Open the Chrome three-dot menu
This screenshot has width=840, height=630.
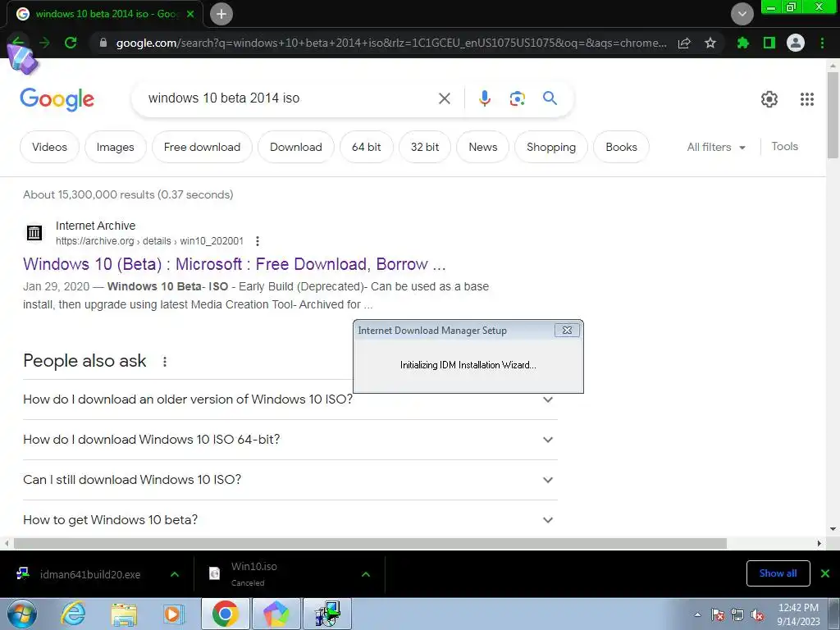pyautogui.click(x=822, y=43)
